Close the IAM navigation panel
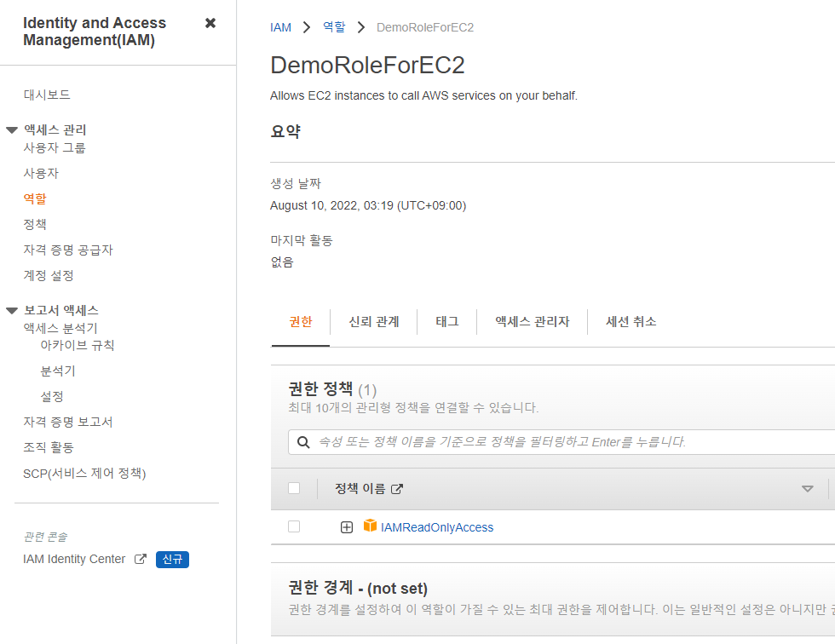835x644 pixels. 210,23
